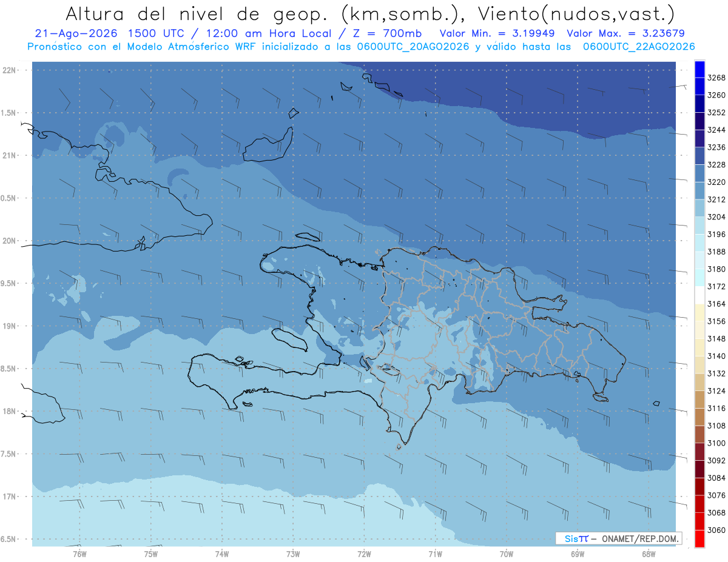Click the 3068 colorbar value
Image resolution: width=728 pixels, height=562 pixels.
click(x=716, y=513)
